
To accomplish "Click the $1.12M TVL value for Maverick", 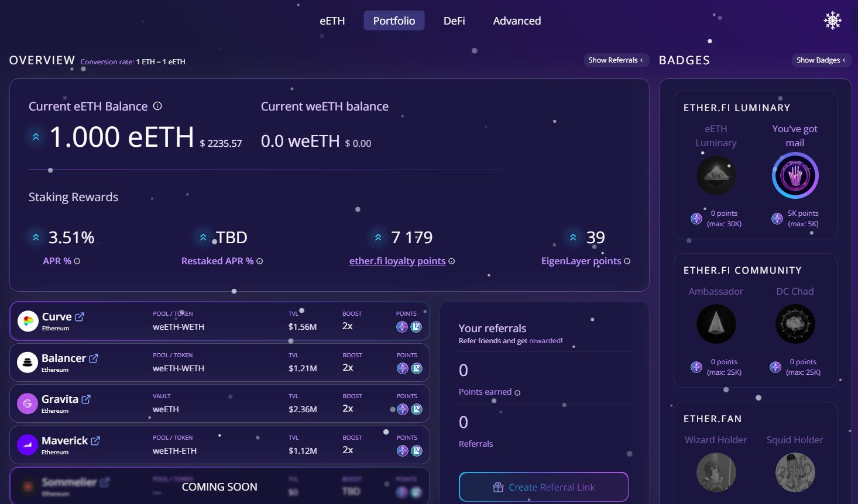I will [303, 451].
